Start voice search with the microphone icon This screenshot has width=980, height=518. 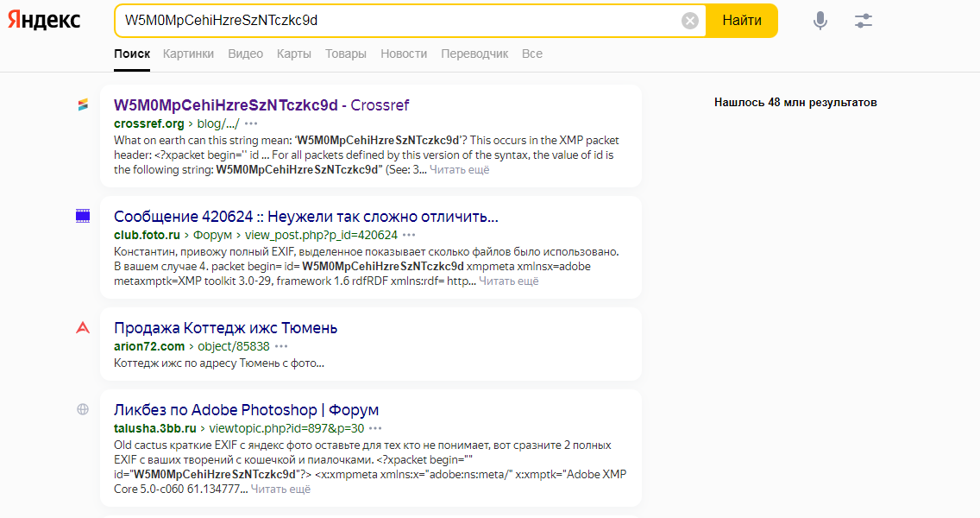click(x=820, y=21)
